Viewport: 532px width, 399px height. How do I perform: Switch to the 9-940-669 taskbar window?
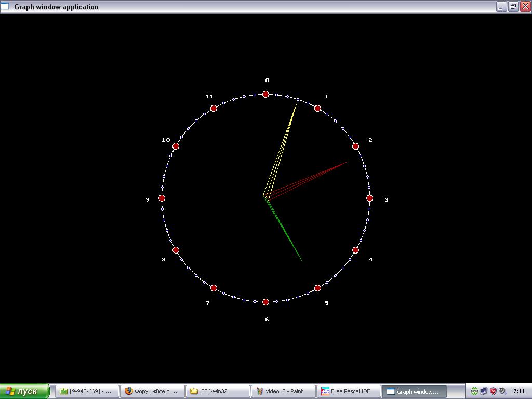tap(87, 391)
